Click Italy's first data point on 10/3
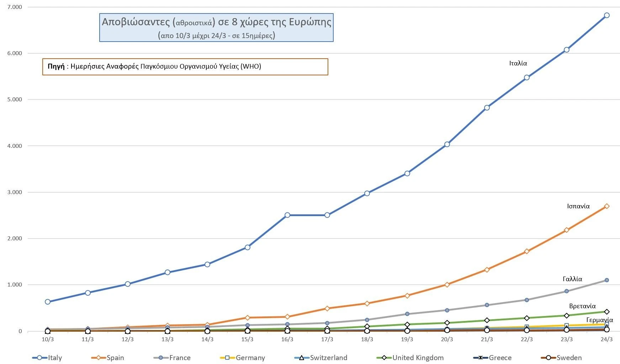The width and height of the screenshot is (620, 364). 48,302
